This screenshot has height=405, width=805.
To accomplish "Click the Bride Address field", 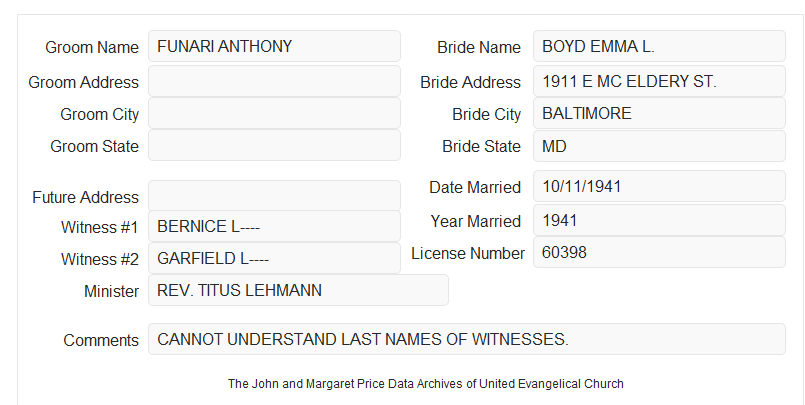I will coord(659,81).
